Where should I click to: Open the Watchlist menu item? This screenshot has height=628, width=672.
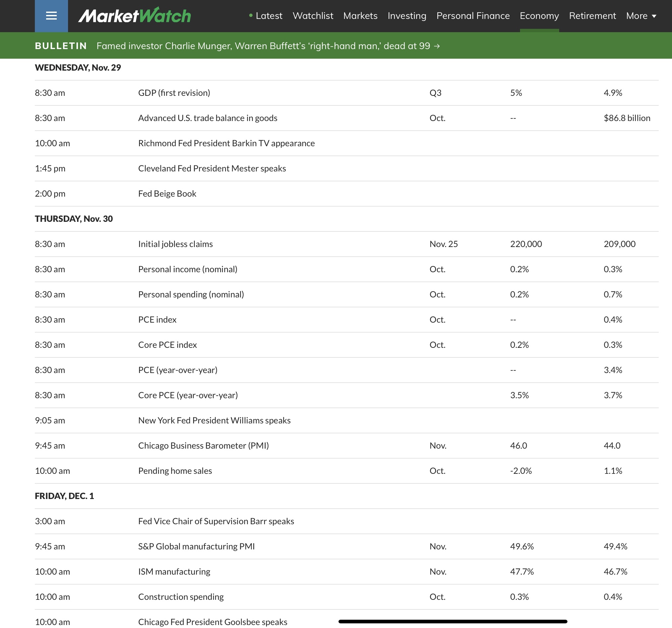pos(313,16)
